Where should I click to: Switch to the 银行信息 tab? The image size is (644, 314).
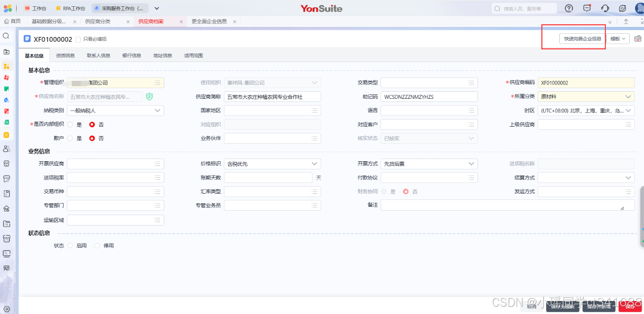[131, 56]
